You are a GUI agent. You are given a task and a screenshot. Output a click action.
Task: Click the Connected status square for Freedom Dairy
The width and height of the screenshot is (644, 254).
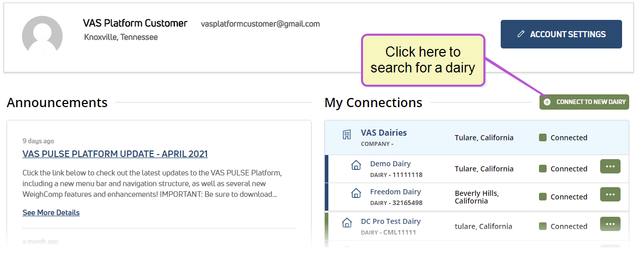[543, 197]
